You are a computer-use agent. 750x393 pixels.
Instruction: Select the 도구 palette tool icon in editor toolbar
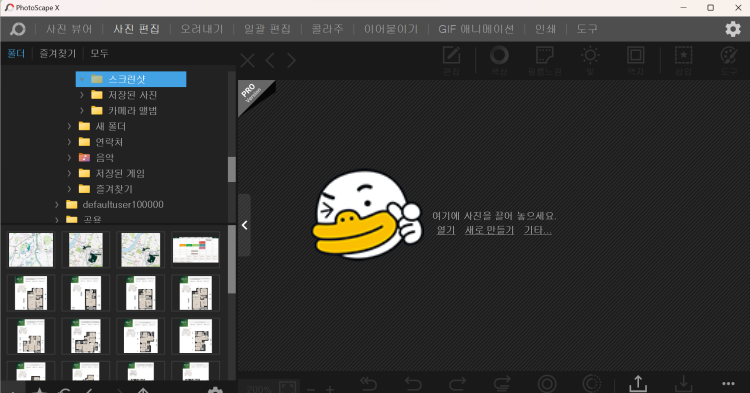[x=729, y=55]
